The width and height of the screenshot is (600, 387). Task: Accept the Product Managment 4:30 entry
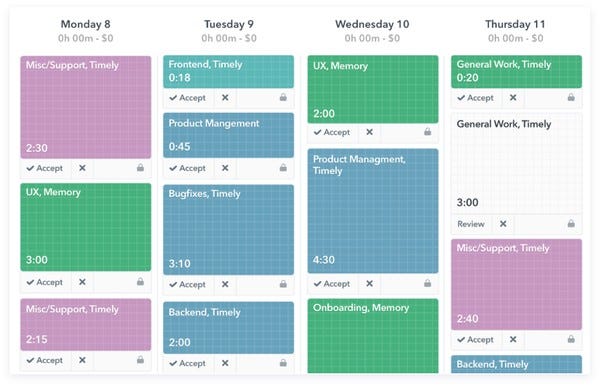(332, 284)
